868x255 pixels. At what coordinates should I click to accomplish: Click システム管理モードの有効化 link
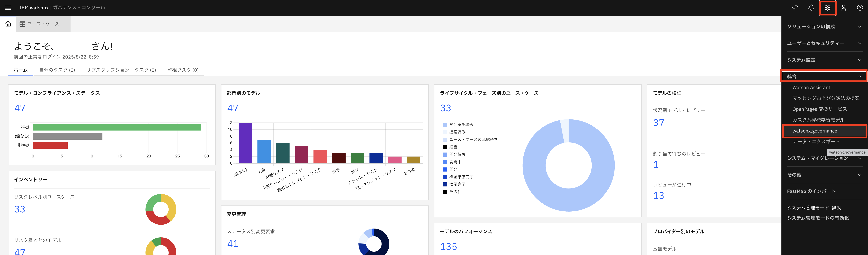click(x=818, y=218)
